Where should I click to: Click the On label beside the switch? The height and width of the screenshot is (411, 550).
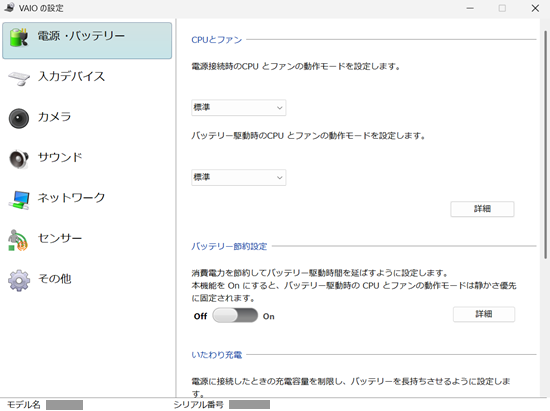click(269, 316)
